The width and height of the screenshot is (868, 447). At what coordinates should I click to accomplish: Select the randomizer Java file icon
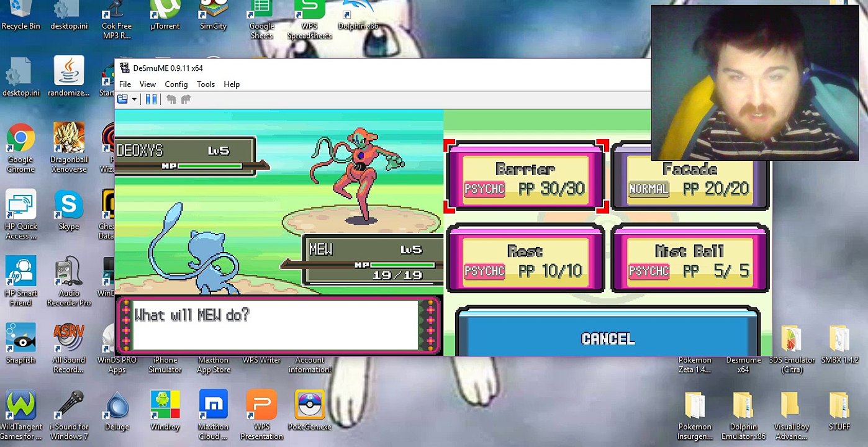click(x=69, y=76)
